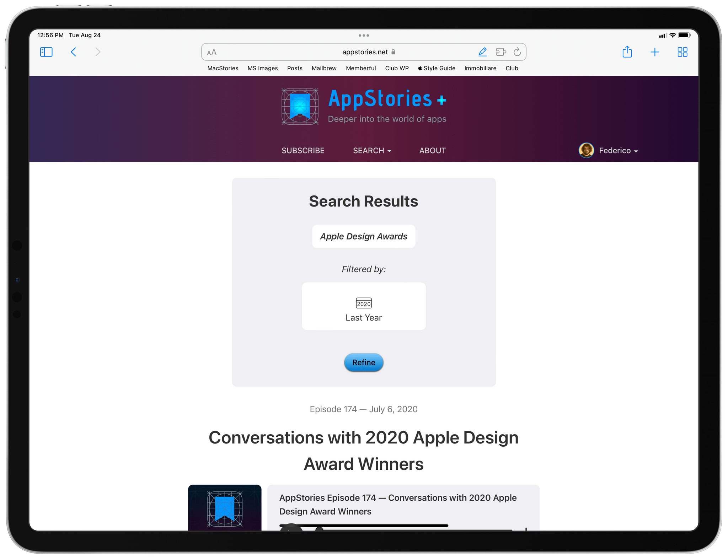728x560 pixels.
Task: Open the Immobiliare bookmark
Action: pos(480,68)
